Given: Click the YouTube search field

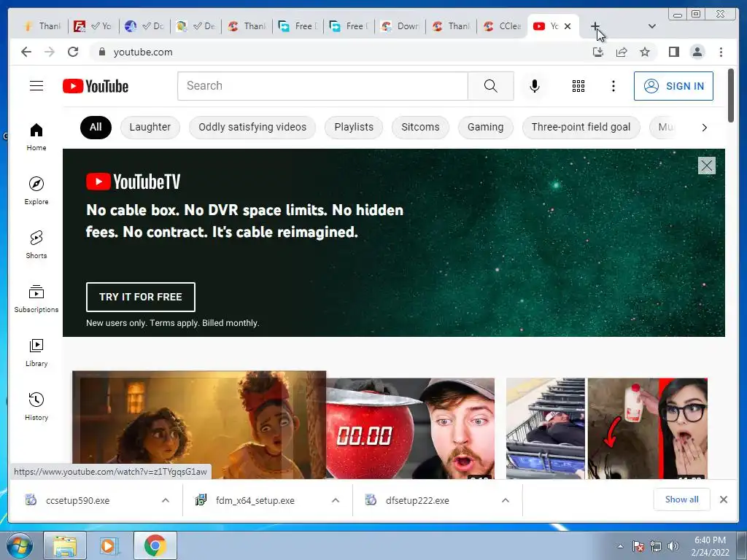Looking at the screenshot, I should click(322, 86).
